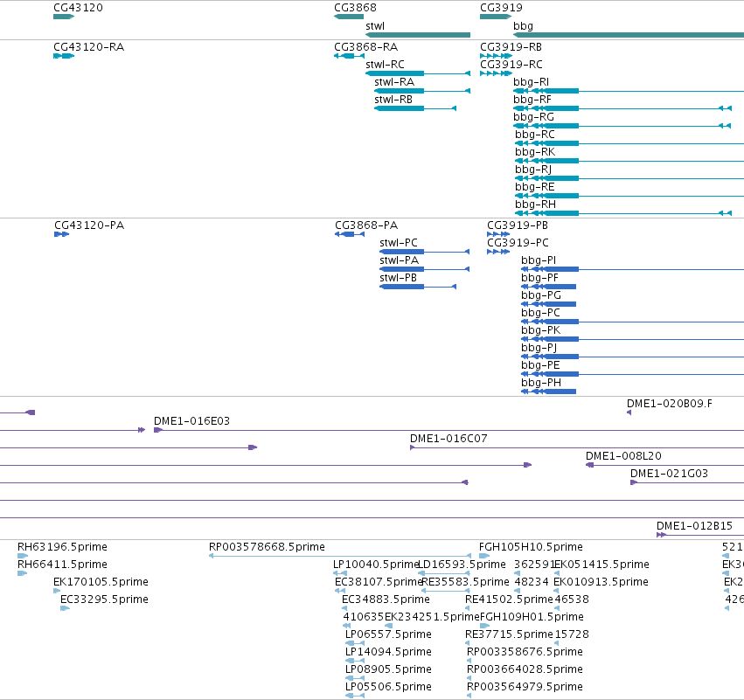Select the RP003358676.5prime EST label
Screen dimensions: 744x700
tap(525, 653)
